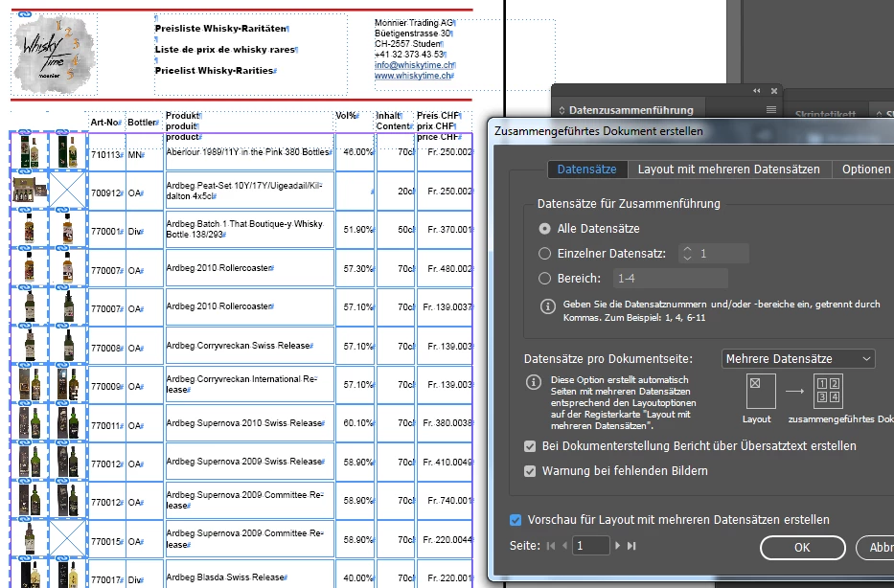Image resolution: width=894 pixels, height=588 pixels.
Task: Go to last page in preview navigation
Action: [x=631, y=546]
